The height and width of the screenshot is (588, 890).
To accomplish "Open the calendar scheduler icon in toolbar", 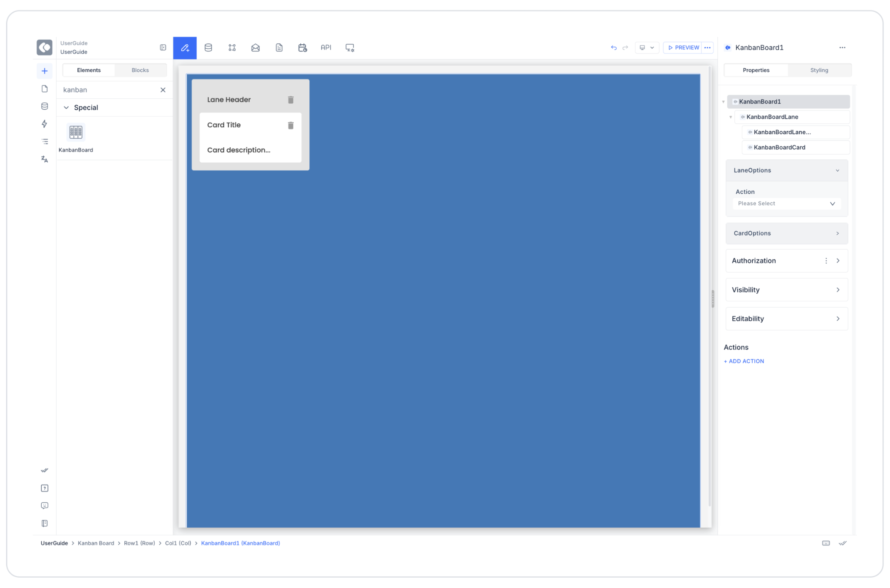I will tap(302, 48).
